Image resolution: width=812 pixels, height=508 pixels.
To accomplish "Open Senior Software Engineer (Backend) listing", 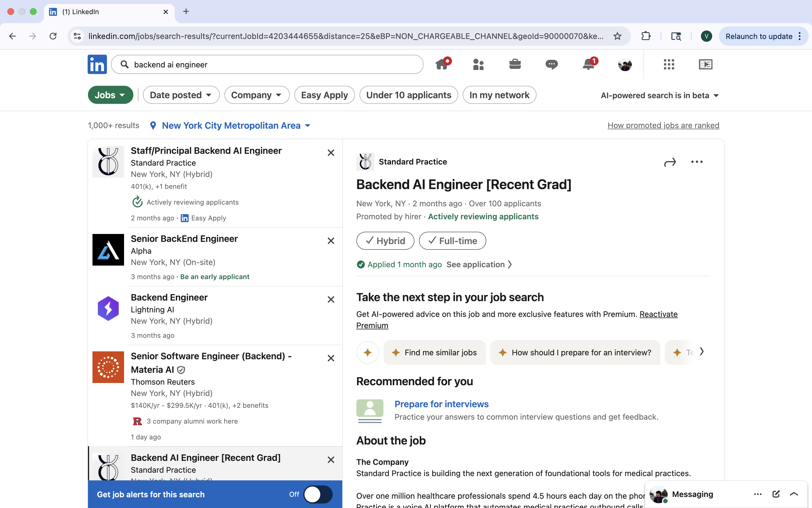I will click(211, 363).
